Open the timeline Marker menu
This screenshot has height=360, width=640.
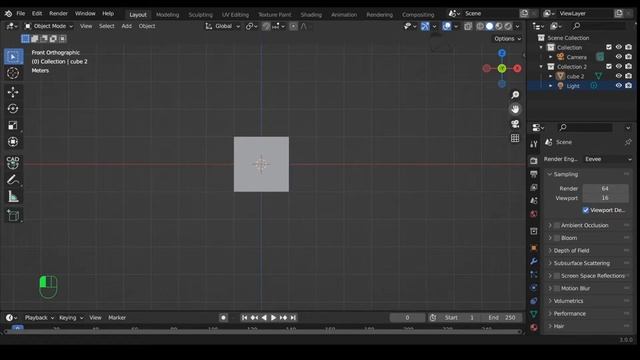click(117, 318)
